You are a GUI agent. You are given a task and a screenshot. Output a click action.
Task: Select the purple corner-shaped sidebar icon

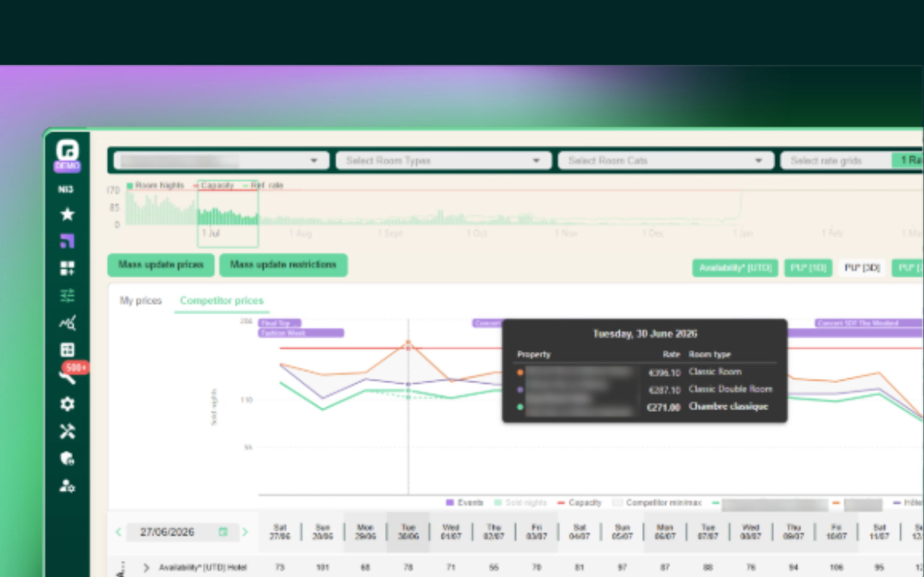pyautogui.click(x=67, y=241)
